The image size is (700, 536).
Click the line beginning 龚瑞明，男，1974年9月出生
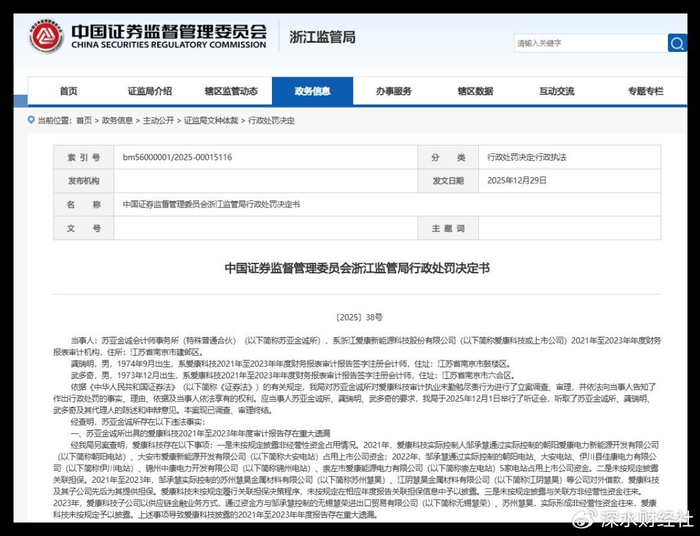tap(290, 364)
